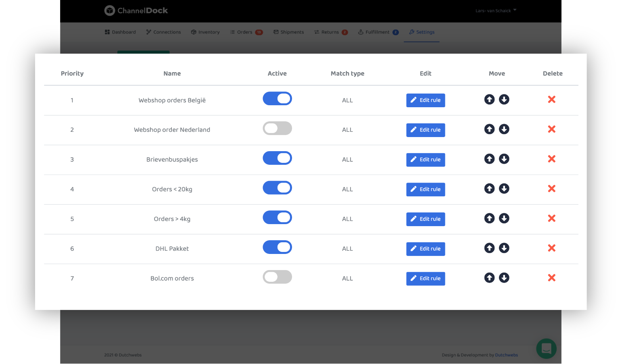Screen dimensions: 622x364
Task: Select the Bol.com orders rule name
Action: (172, 279)
